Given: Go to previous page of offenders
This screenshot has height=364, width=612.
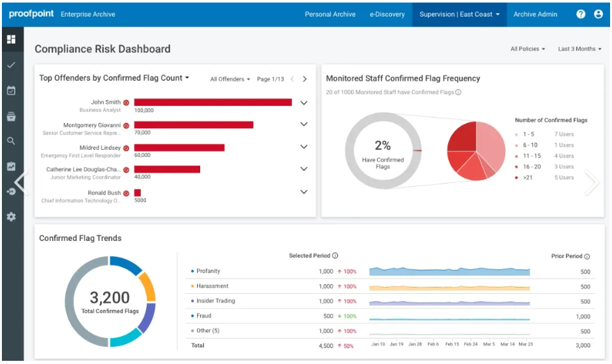Looking at the screenshot, I should click(293, 79).
